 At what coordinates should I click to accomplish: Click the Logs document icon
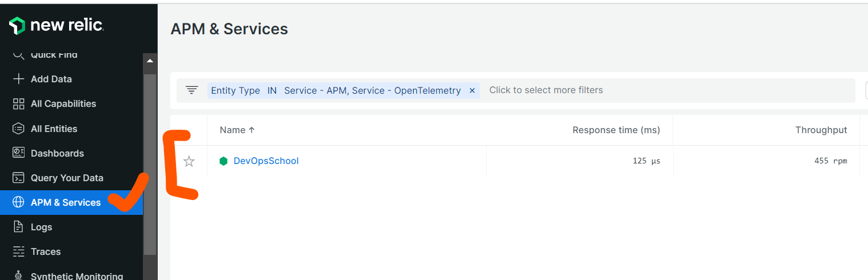click(x=19, y=227)
